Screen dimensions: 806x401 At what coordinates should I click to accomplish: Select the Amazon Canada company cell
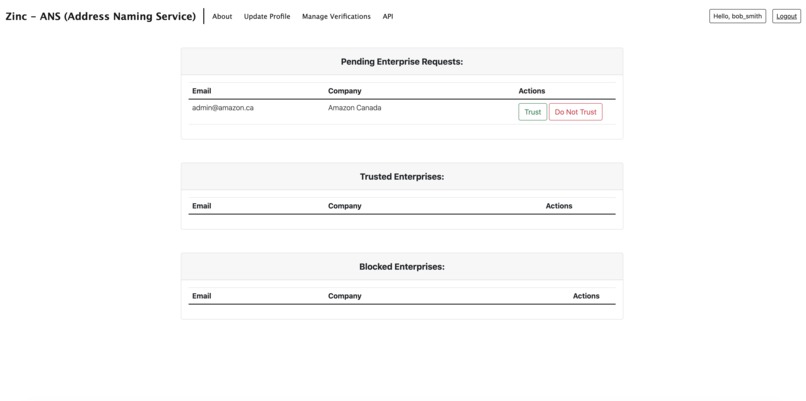(x=355, y=108)
